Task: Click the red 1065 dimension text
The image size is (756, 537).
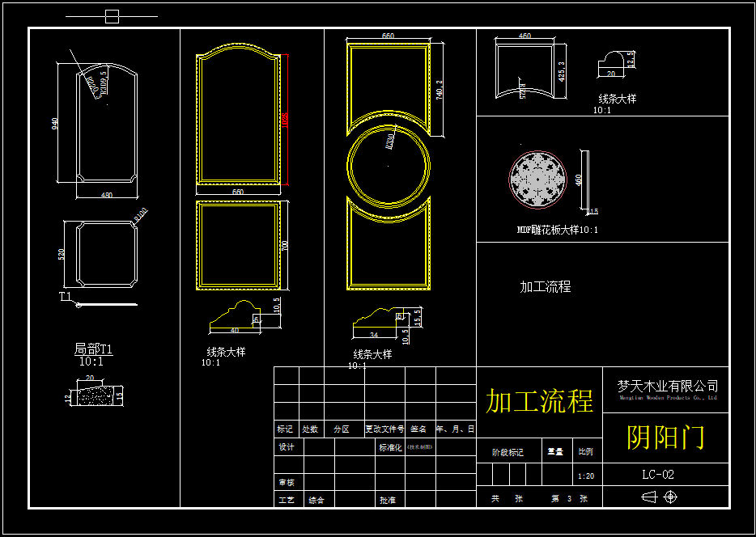Action: [285, 119]
